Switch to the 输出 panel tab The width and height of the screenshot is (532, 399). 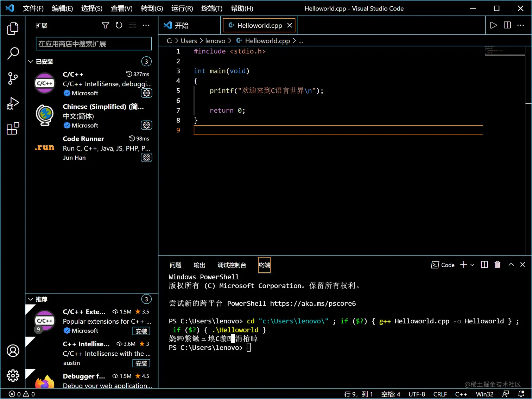(199, 265)
